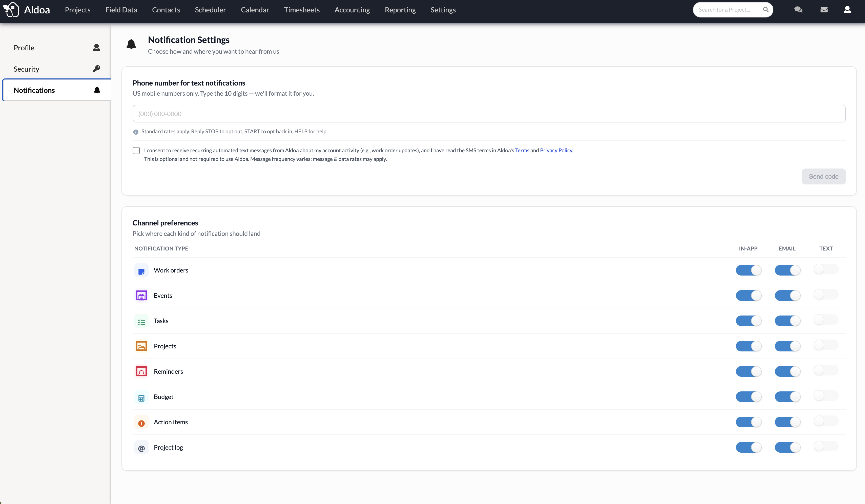
Task: Toggle In-App for Project log
Action: 749,448
